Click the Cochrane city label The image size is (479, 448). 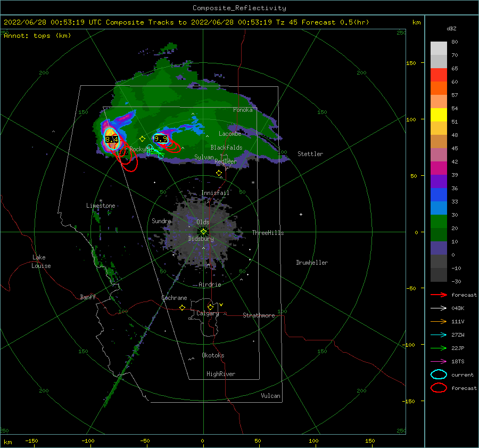174,298
